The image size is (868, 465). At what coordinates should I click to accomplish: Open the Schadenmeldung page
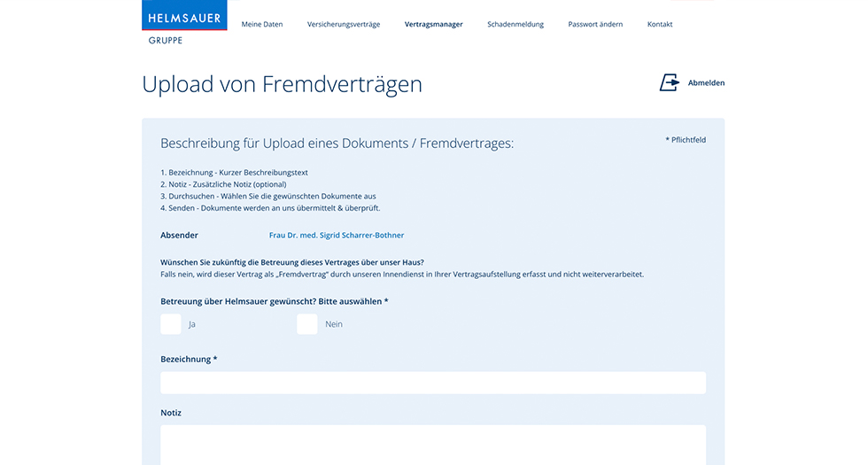pyautogui.click(x=515, y=25)
